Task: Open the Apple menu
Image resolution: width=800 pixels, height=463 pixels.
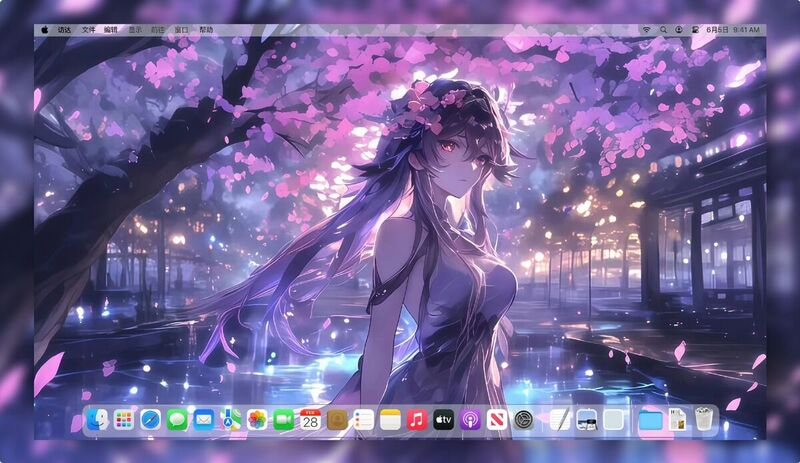Action: tap(44, 30)
